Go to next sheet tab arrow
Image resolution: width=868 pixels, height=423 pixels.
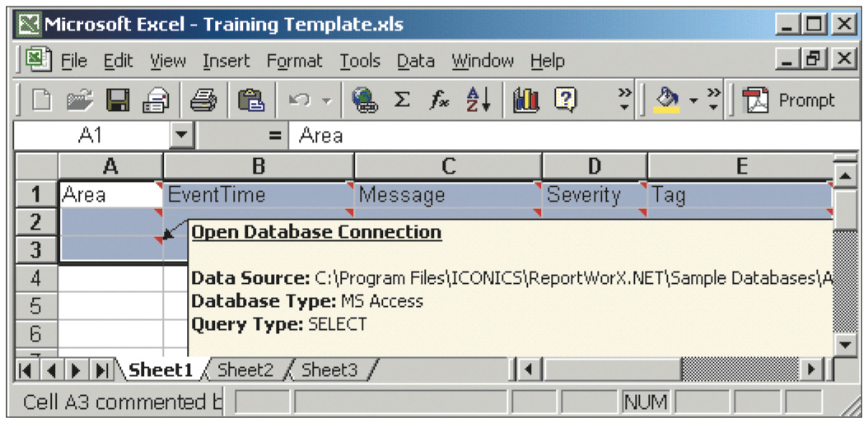coord(76,370)
